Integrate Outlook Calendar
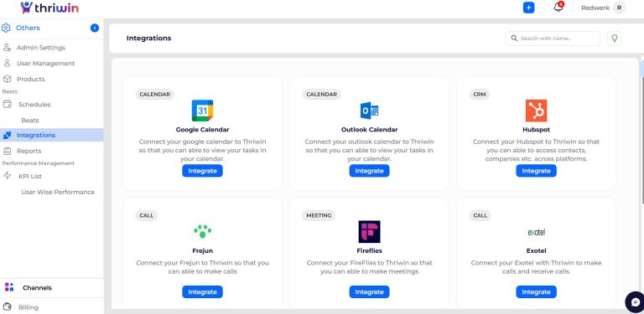Screen dimensions: 644x314 point(369,171)
